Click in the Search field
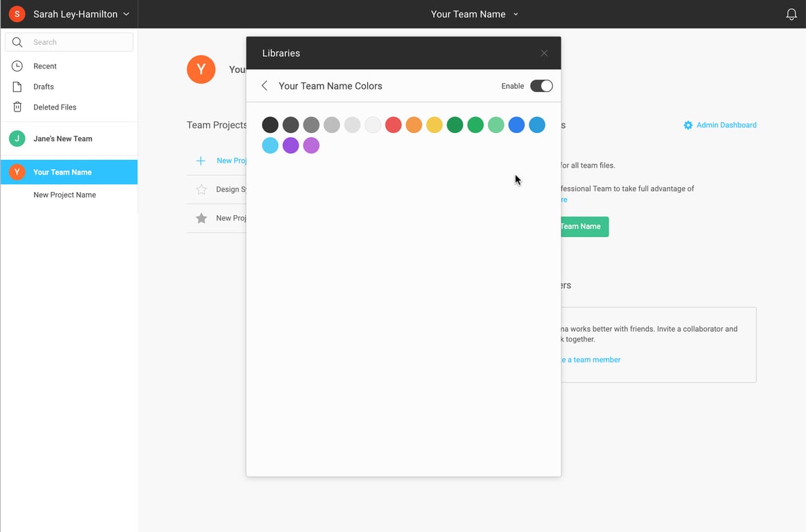 click(76, 42)
